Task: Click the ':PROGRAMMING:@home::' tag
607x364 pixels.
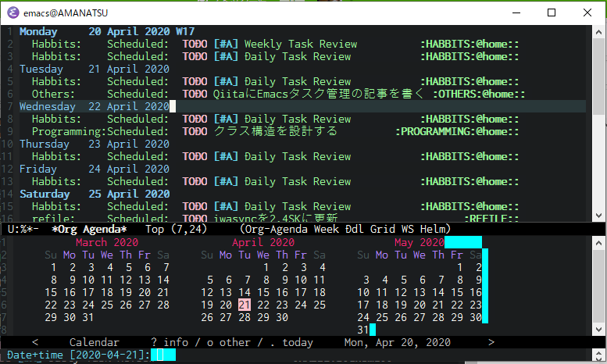Action: tap(457, 131)
